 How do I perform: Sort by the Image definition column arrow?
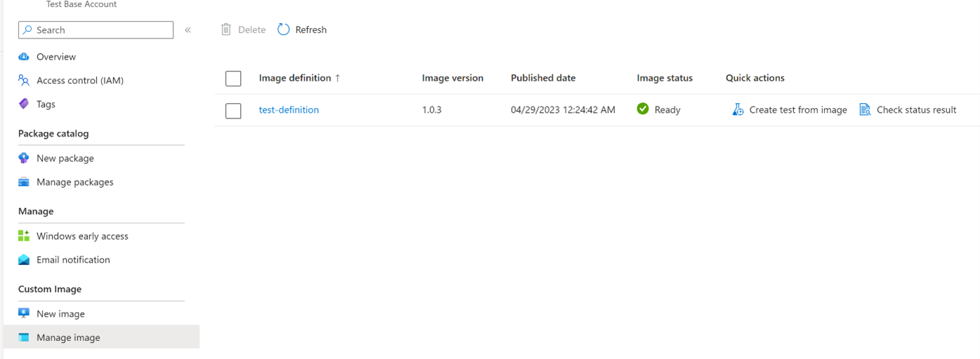(x=338, y=78)
